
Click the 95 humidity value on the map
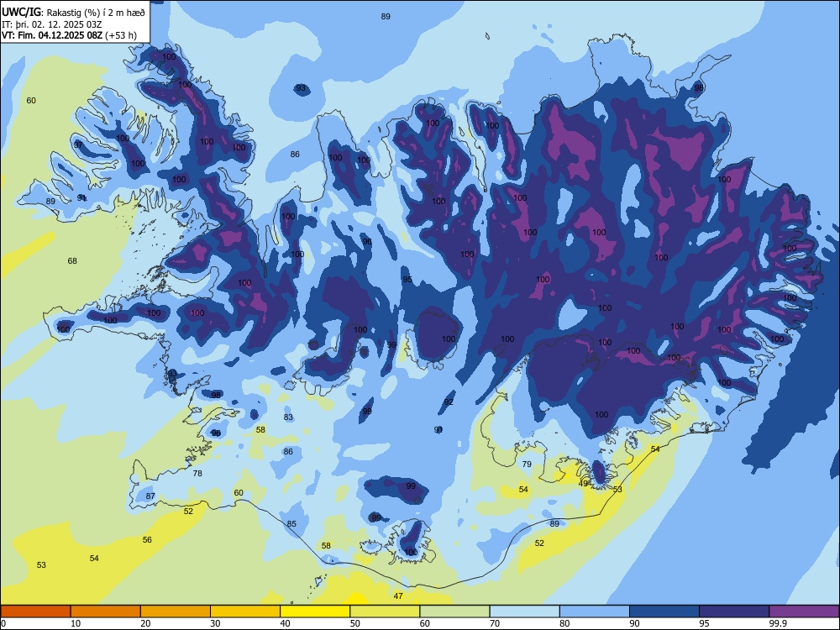[x=407, y=279]
